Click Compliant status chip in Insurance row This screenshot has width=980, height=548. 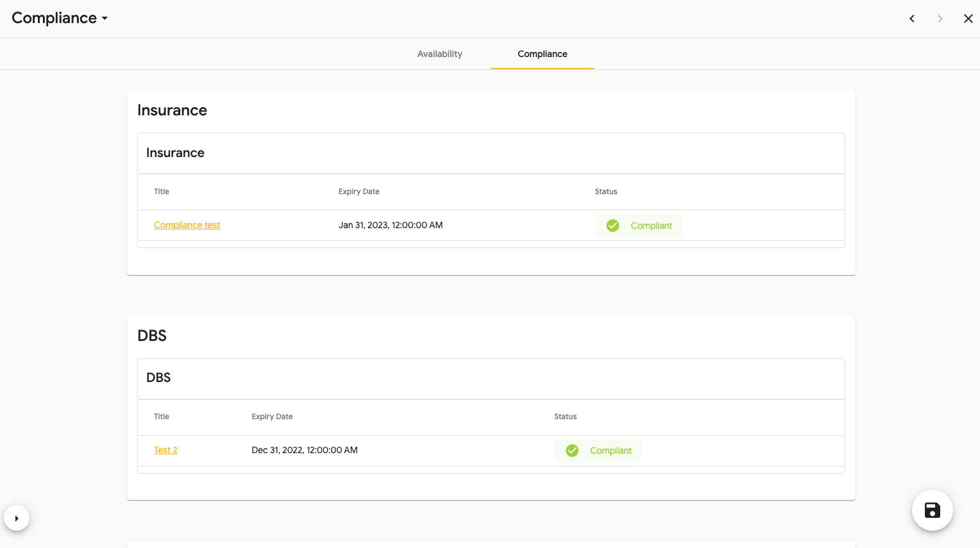638,226
